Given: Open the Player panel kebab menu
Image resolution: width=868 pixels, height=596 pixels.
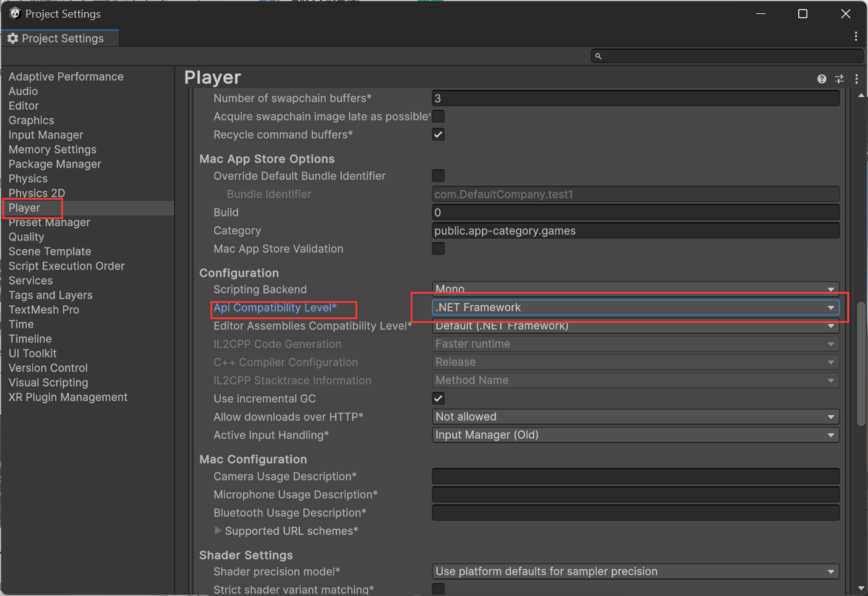Looking at the screenshot, I should click(x=857, y=79).
